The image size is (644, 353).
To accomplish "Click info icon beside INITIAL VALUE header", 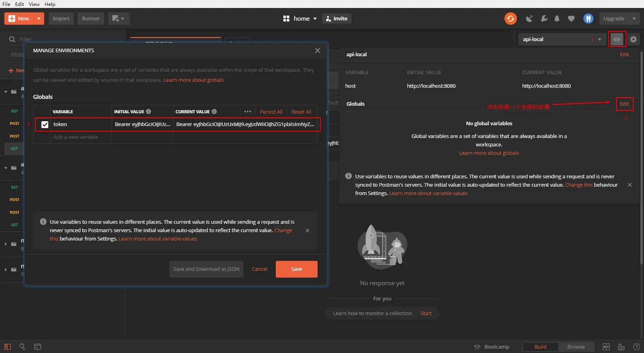I will pyautogui.click(x=148, y=112).
